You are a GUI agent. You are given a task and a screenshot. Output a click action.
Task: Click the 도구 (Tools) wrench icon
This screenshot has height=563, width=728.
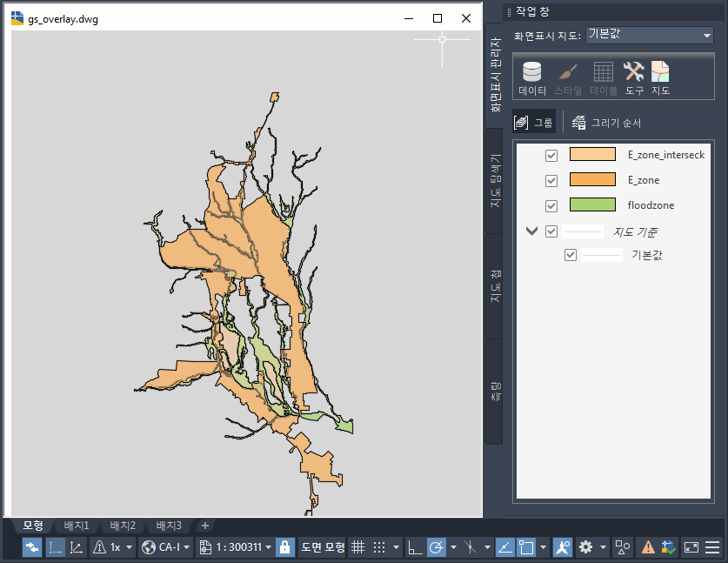point(634,77)
